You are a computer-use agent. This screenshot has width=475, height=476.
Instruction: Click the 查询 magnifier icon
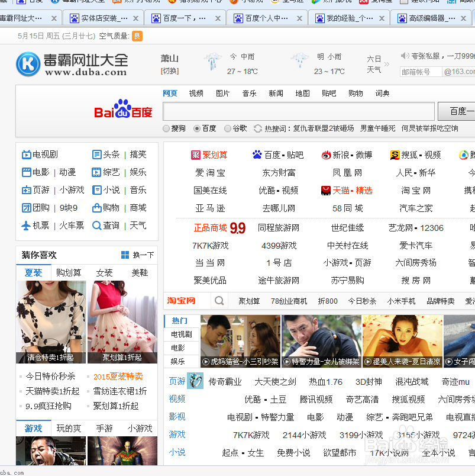pyautogui.click(x=96, y=226)
